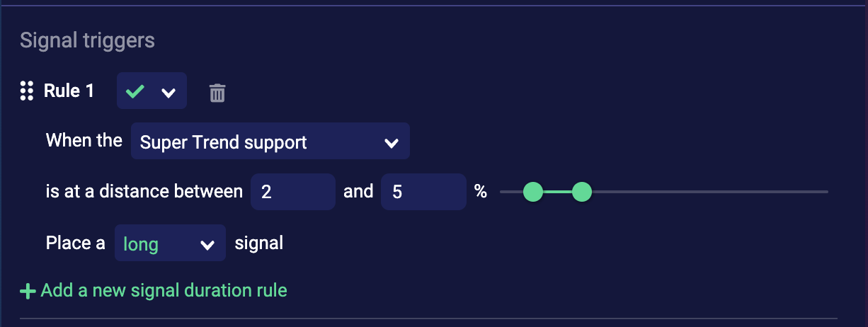Screen dimensions: 868x327
Task: Click the maximum distance field showing 5
Action: click(423, 192)
